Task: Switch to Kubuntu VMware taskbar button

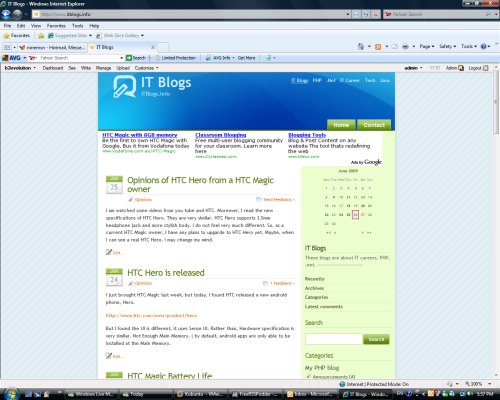Action: point(200,394)
